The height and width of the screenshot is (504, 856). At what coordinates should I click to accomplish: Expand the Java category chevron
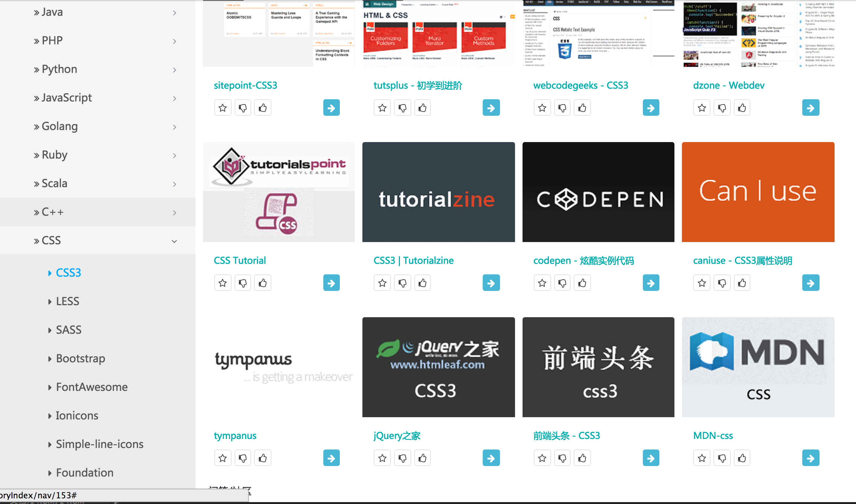tap(174, 13)
